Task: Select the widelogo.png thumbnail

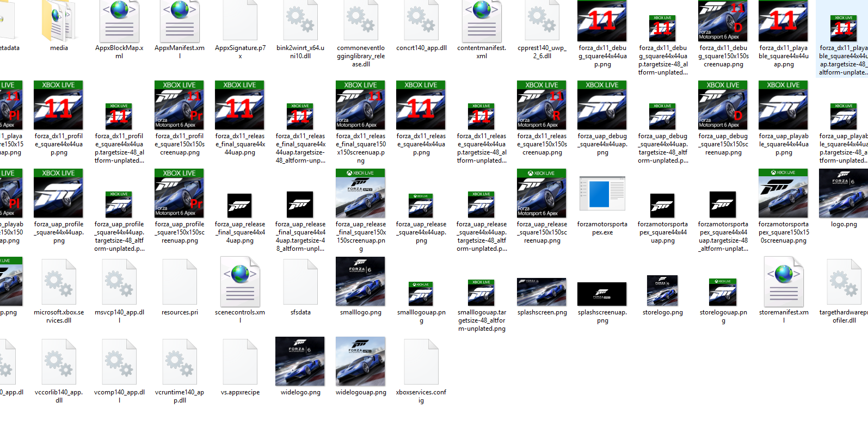Action: pos(300,361)
